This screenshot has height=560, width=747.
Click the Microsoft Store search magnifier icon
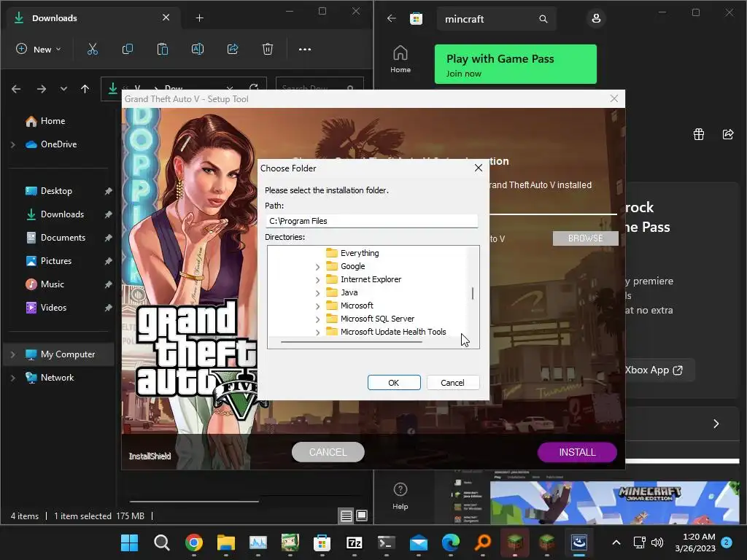(543, 19)
